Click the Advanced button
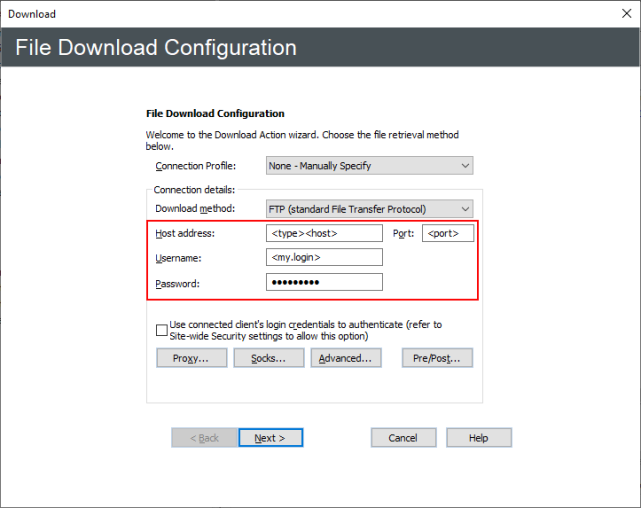641x508 pixels. coord(345,358)
